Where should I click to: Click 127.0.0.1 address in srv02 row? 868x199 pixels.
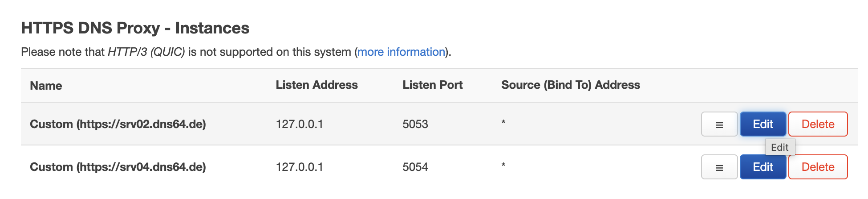(x=299, y=124)
